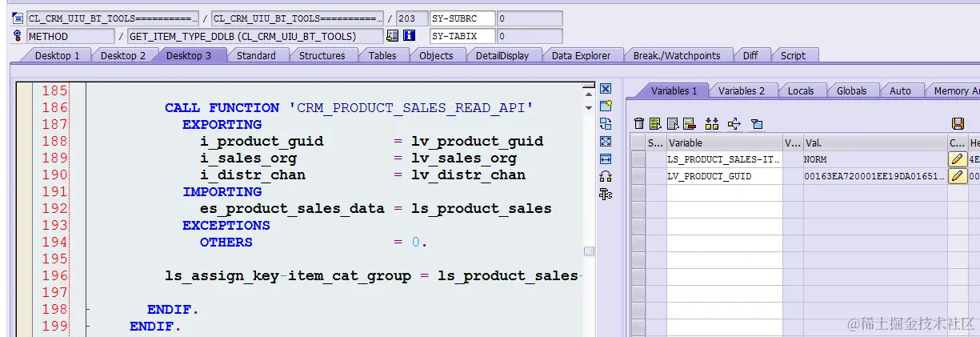The height and width of the screenshot is (337, 980).
Task: Click ls_assign_key-item_cat_group in line 196
Action: 288,275
